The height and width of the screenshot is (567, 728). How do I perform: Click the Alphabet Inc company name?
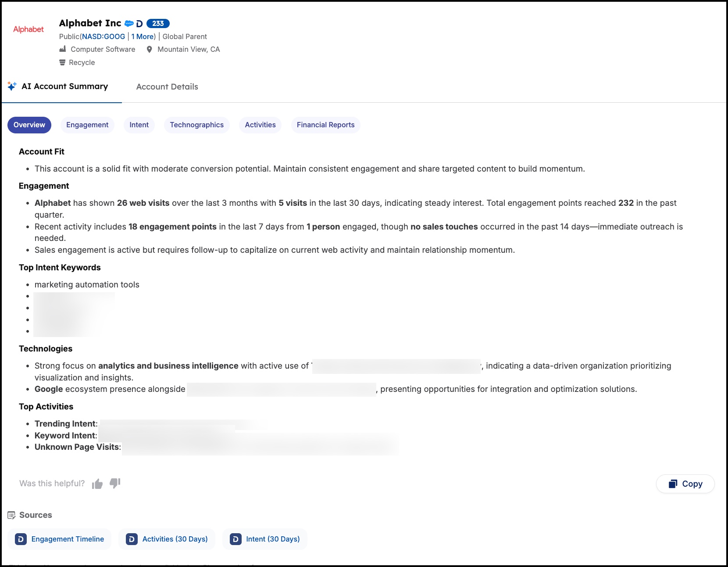click(90, 23)
